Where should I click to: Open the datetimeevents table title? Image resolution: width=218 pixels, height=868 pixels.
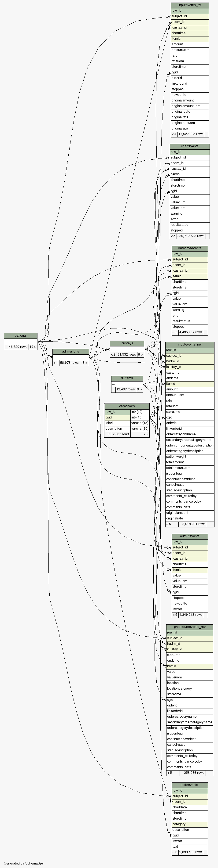190,248
